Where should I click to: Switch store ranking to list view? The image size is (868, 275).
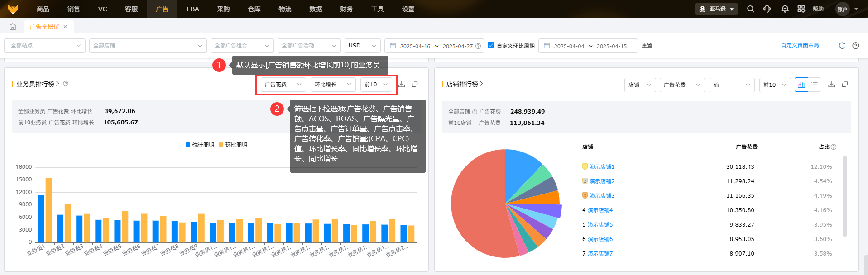[815, 85]
